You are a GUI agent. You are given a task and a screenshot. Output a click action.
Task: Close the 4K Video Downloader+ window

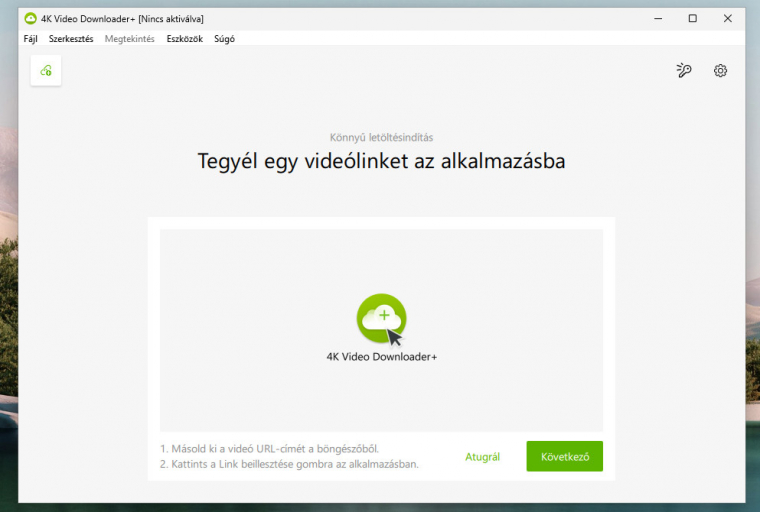(727, 18)
